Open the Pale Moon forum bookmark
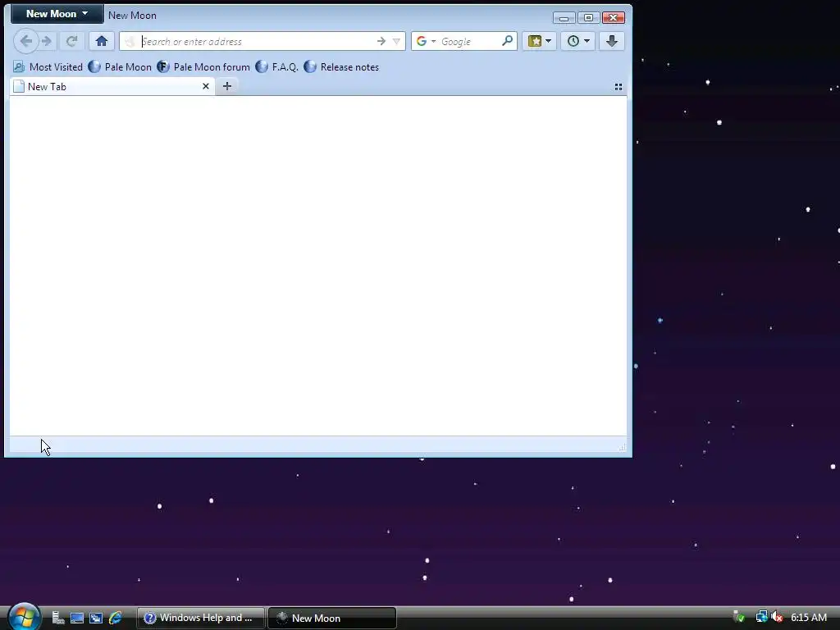The width and height of the screenshot is (840, 630). (x=203, y=67)
